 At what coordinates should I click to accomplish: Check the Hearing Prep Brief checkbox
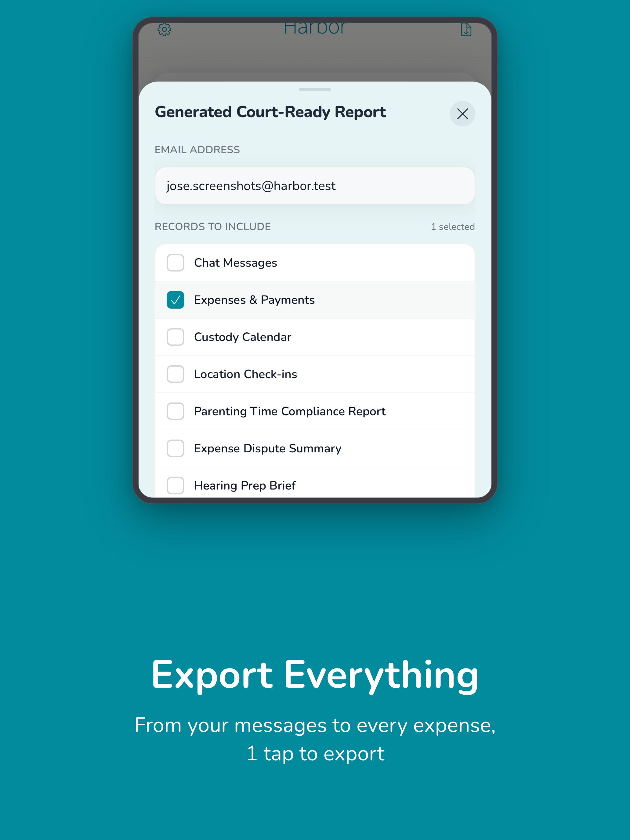point(176,485)
